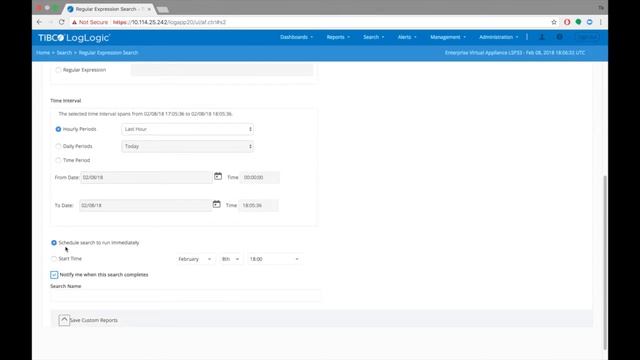Open the 8th day dropdown
The height and width of the screenshot is (360, 640).
click(230, 259)
